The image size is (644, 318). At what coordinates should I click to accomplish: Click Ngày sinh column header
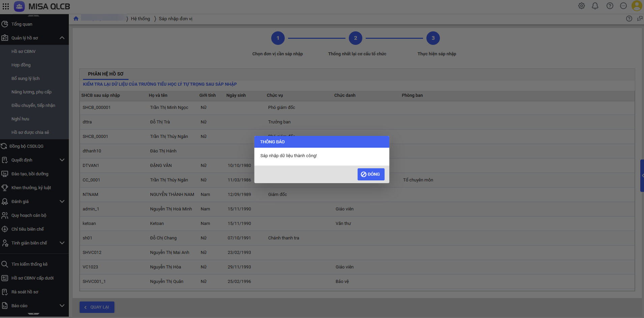(236, 95)
